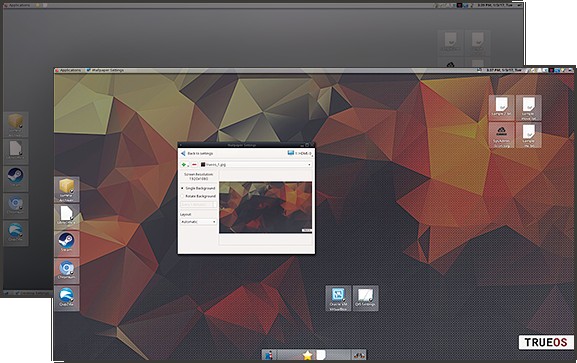Click the Wallpaper Settings task in the top panel
Viewport: 577px width, 363px height.
(x=105, y=70)
